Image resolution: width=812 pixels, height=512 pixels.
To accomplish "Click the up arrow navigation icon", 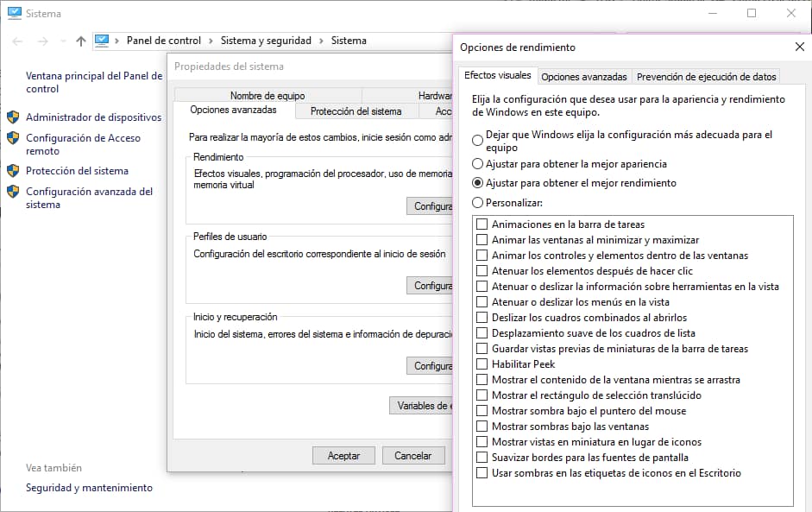I will point(81,41).
